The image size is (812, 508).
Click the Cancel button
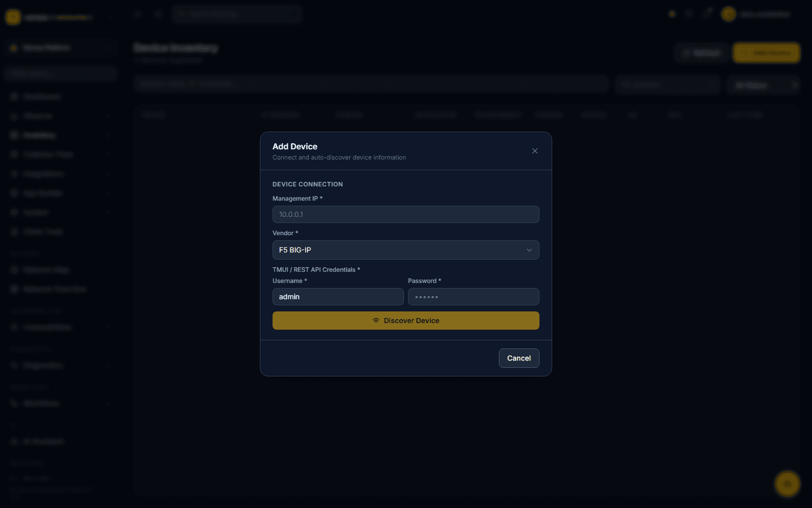point(519,358)
